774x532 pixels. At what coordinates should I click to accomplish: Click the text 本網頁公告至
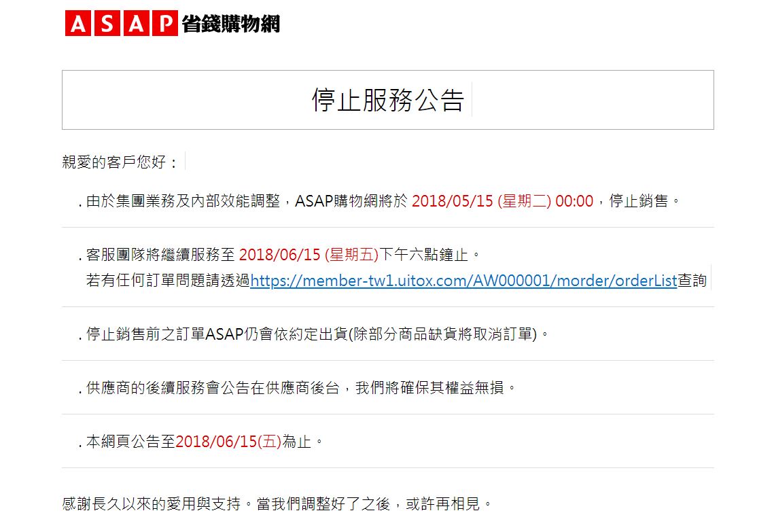130,441
